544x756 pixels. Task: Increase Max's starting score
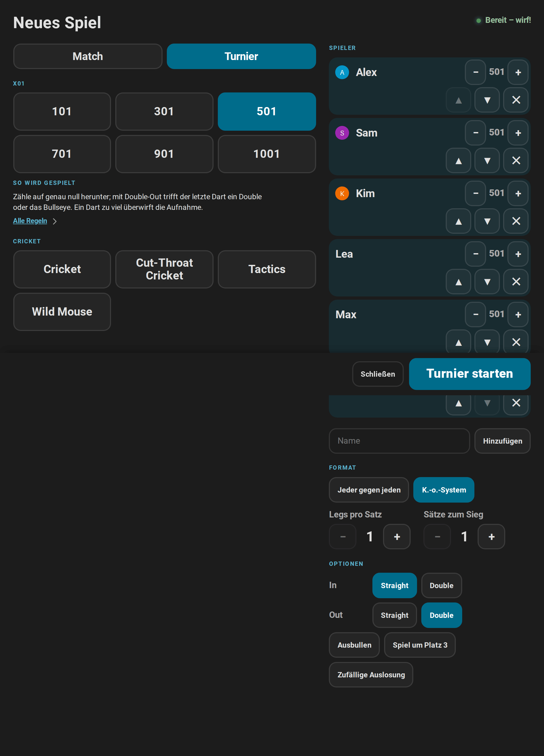[518, 314]
